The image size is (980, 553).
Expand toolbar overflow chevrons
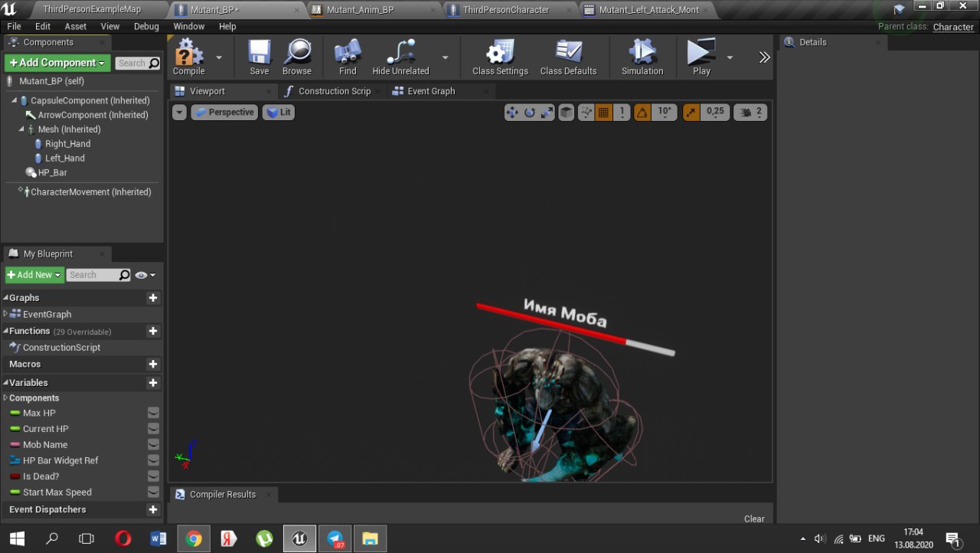coord(764,57)
